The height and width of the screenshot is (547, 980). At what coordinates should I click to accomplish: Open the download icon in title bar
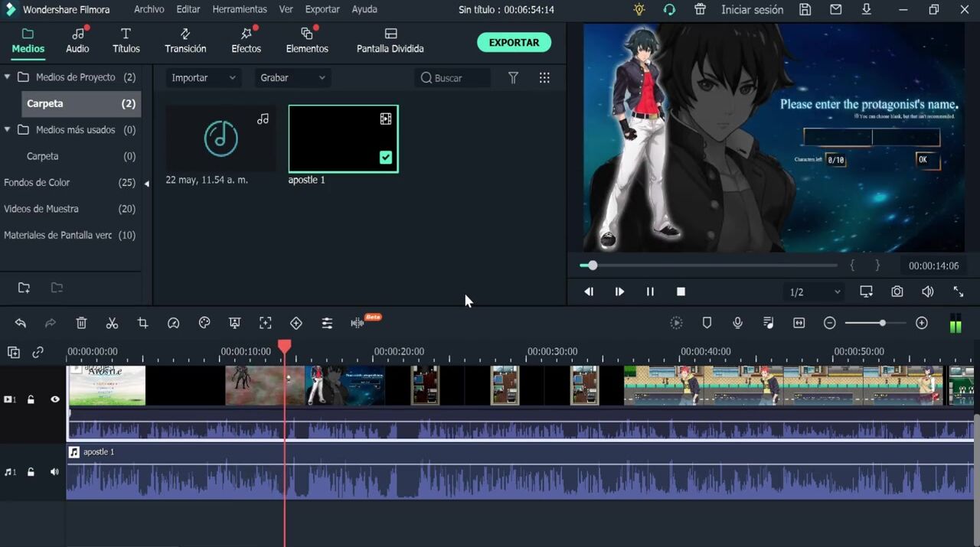[x=867, y=10]
